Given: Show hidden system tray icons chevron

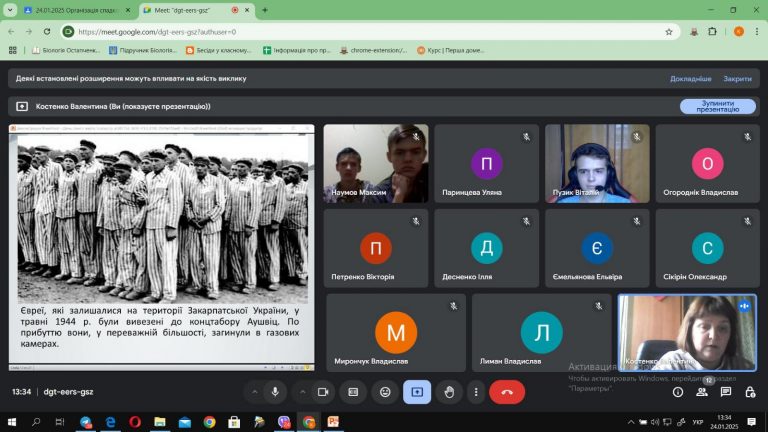Looking at the screenshot, I should [x=631, y=422].
